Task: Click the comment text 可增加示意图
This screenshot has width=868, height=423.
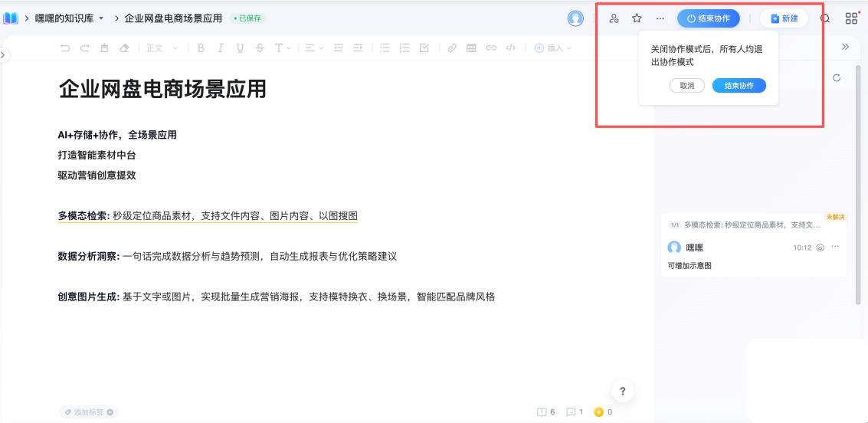Action: (x=689, y=266)
